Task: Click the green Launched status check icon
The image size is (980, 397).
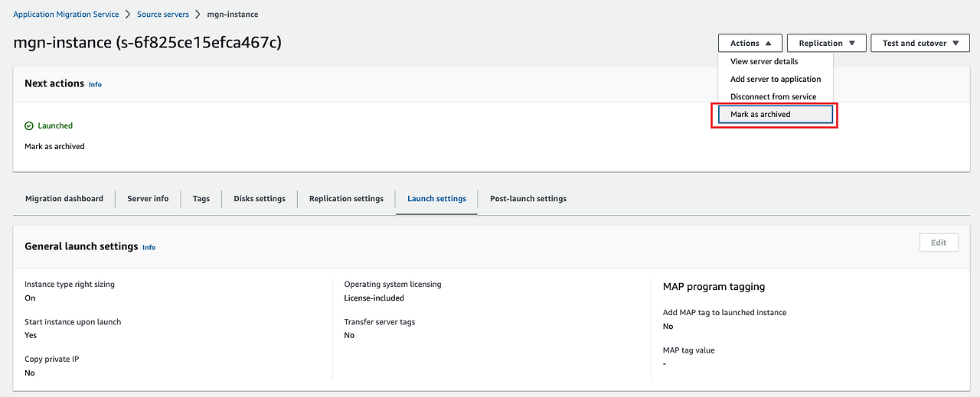Action: pos(29,125)
